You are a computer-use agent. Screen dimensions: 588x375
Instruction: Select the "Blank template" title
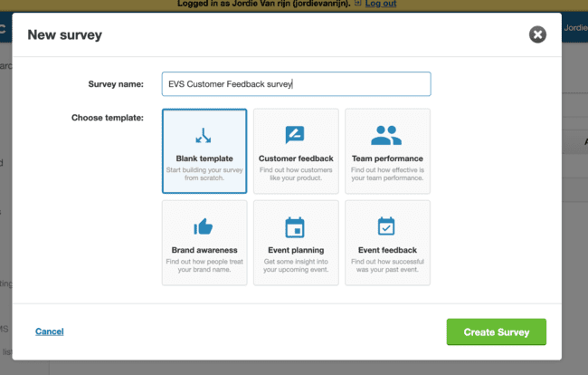point(204,159)
